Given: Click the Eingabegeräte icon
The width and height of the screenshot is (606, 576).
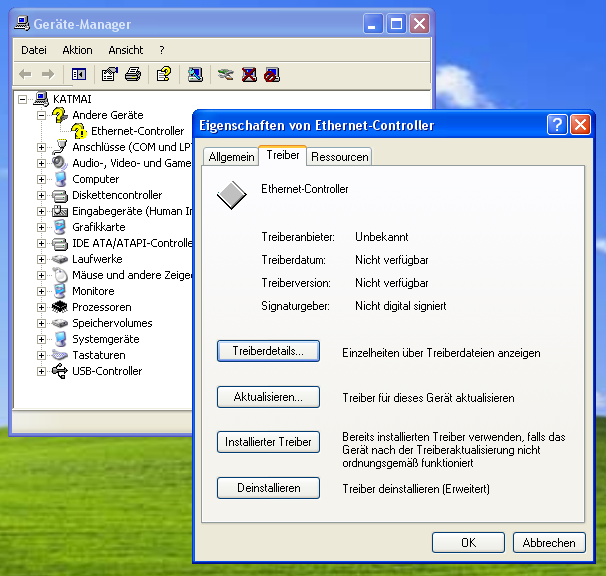Looking at the screenshot, I should (x=60, y=211).
